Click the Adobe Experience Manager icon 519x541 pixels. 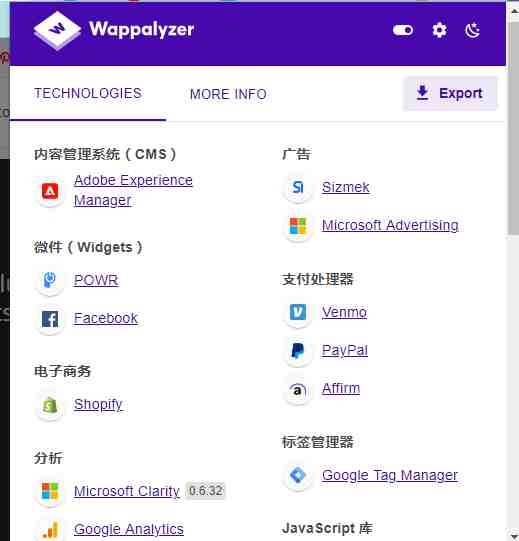[x=50, y=191]
